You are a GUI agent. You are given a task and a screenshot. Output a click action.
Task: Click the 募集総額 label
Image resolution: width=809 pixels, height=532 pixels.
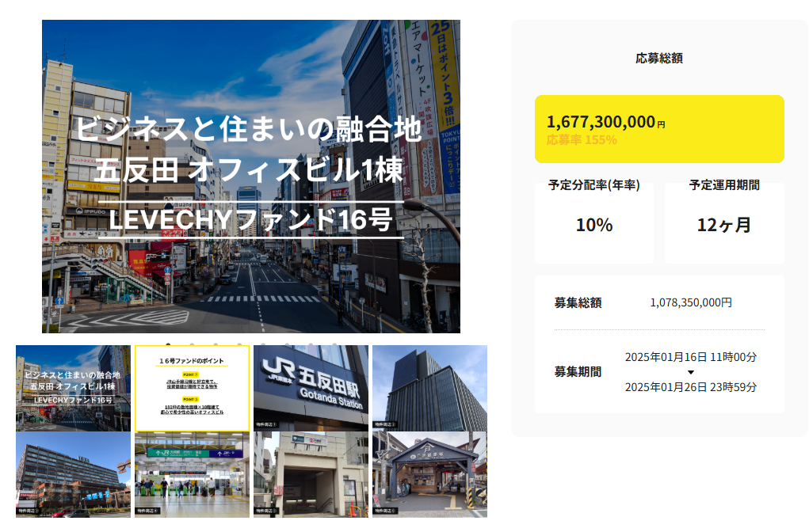[578, 302]
